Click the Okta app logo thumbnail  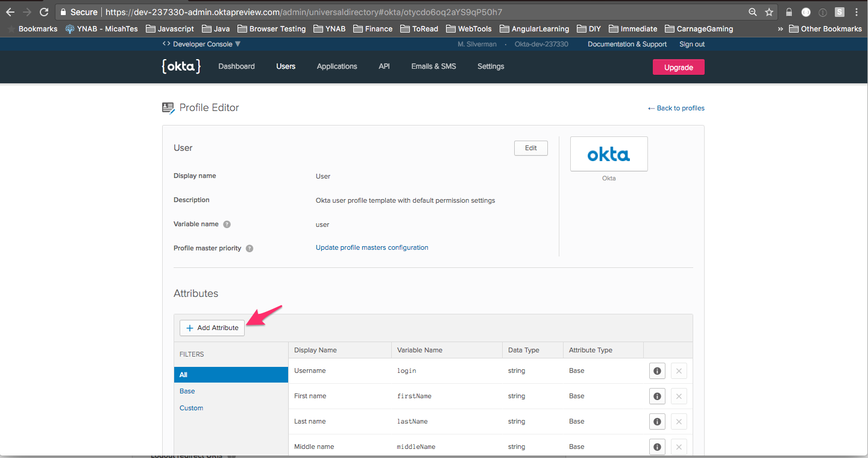(609, 154)
